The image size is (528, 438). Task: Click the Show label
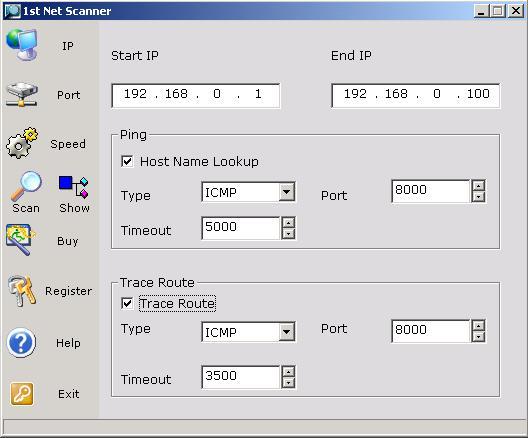click(74, 208)
